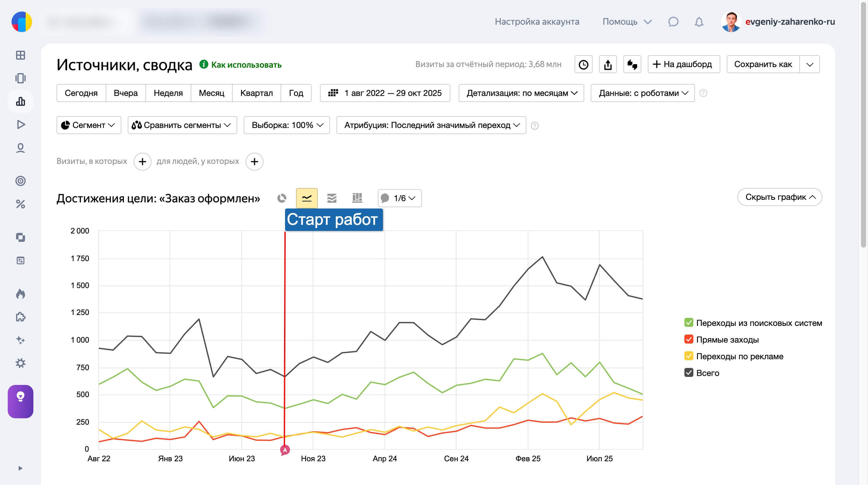Open the Детализация: по месяцам dropdown
868x485 pixels.
pos(521,93)
